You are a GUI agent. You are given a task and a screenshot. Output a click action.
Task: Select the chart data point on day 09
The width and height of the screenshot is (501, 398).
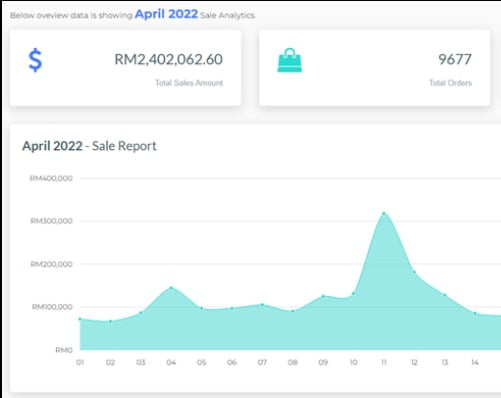coord(323,296)
